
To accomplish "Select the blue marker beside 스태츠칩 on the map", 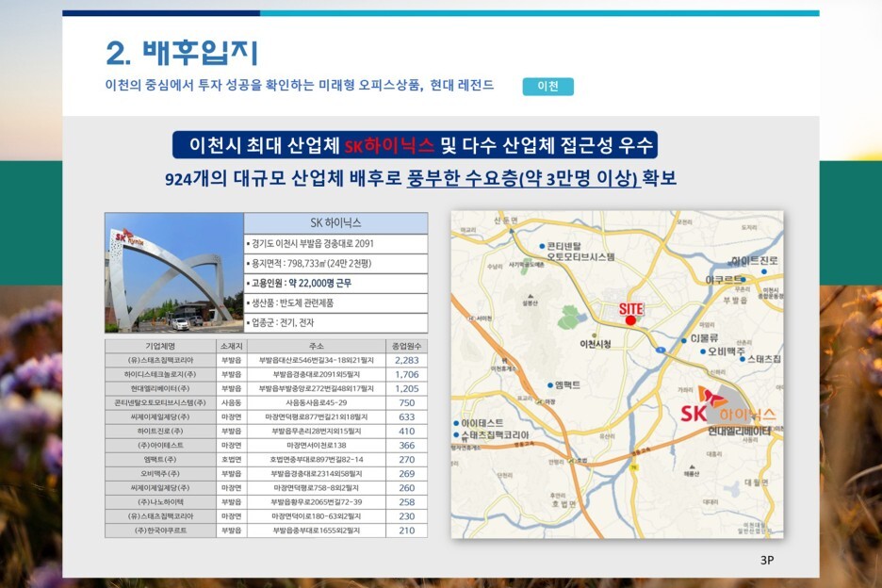I will coord(743,359).
